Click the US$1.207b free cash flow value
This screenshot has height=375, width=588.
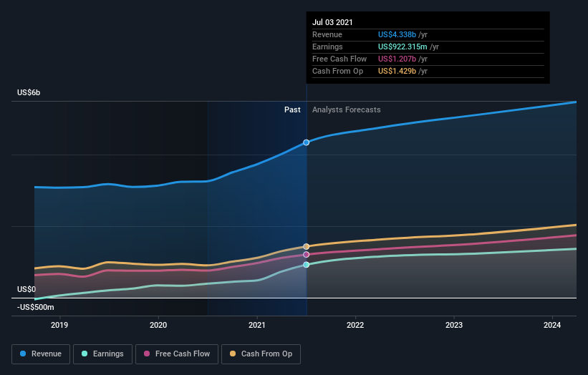pyautogui.click(x=397, y=59)
